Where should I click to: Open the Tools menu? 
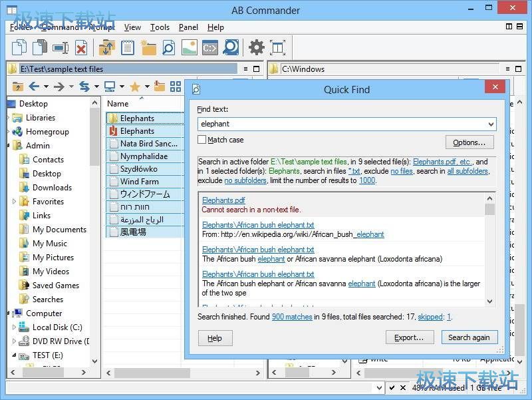click(x=160, y=27)
